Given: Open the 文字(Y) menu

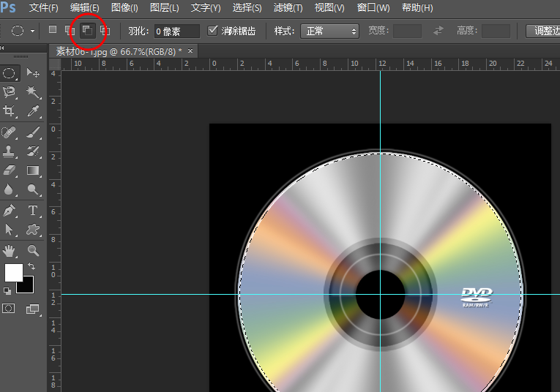Looking at the screenshot, I should (206, 7).
